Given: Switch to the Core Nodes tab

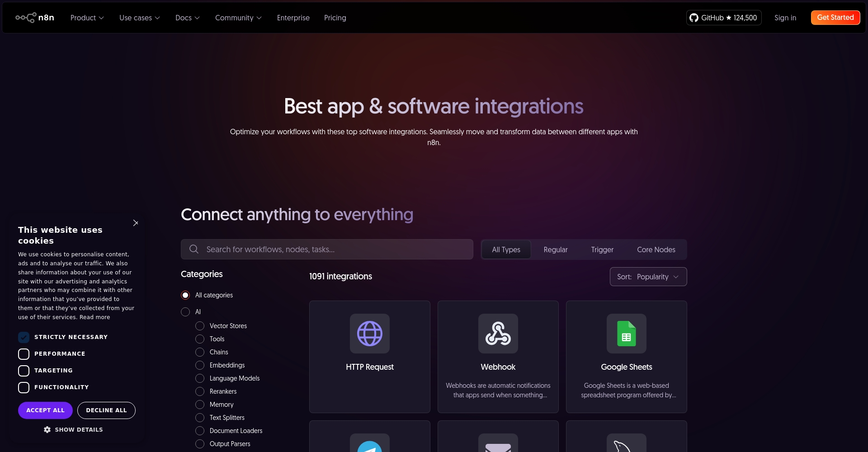Looking at the screenshot, I should pyautogui.click(x=656, y=250).
